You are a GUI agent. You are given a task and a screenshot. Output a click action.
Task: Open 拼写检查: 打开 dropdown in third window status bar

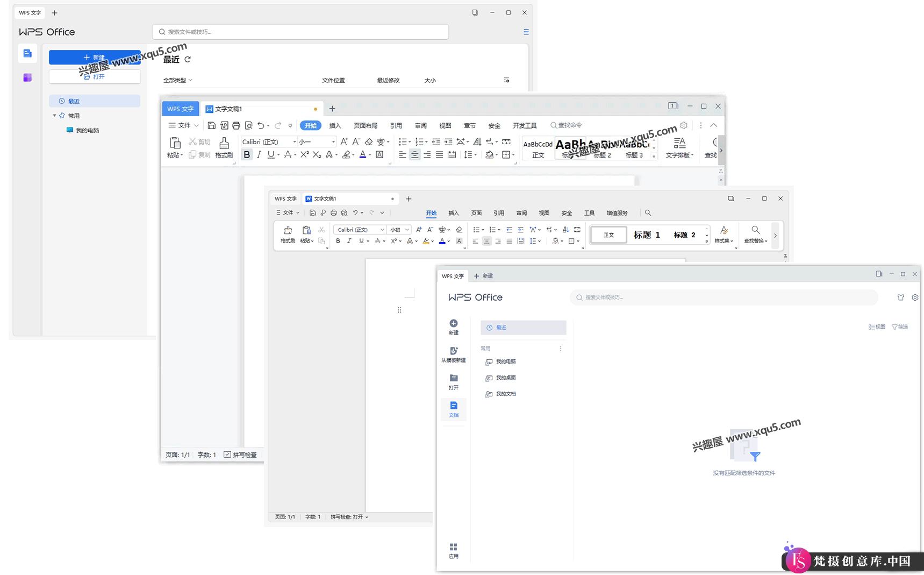point(349,517)
